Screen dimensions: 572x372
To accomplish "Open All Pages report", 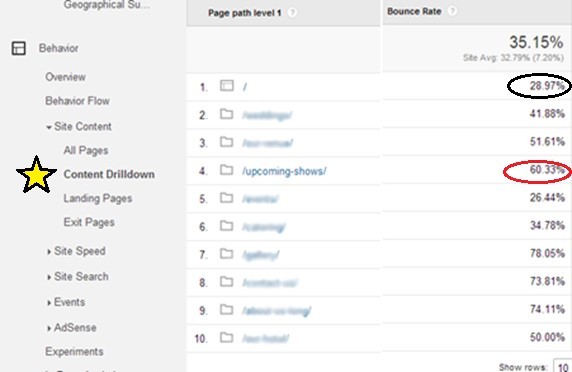I will coord(86,151).
